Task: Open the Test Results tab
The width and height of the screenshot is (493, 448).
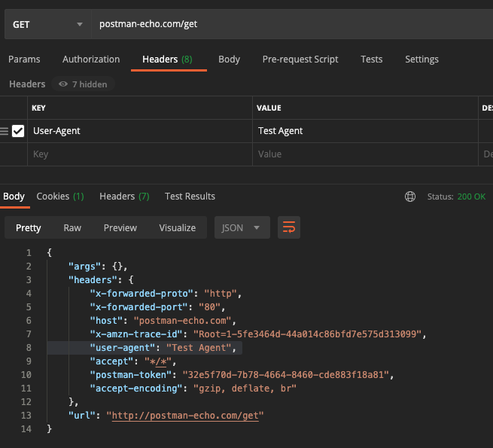Action: pos(190,197)
